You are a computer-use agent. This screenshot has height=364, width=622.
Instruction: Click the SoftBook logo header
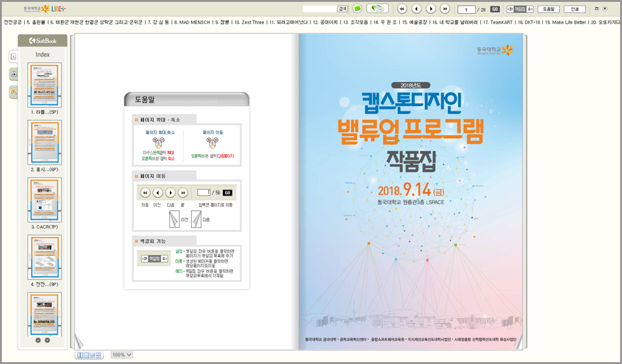point(43,40)
